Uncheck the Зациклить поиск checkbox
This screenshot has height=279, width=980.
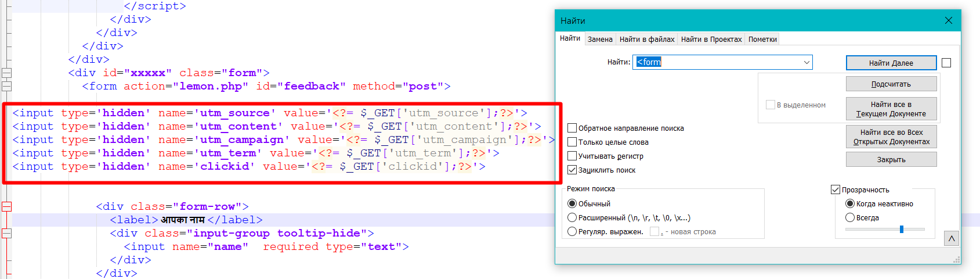pyautogui.click(x=572, y=170)
